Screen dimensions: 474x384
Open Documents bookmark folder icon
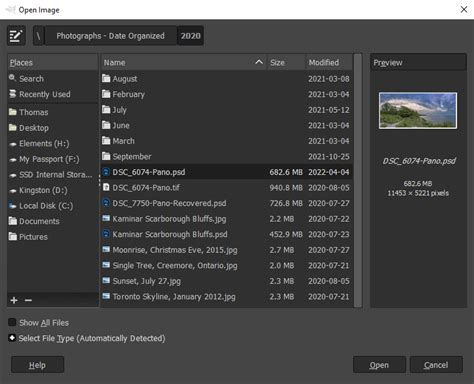(13, 221)
